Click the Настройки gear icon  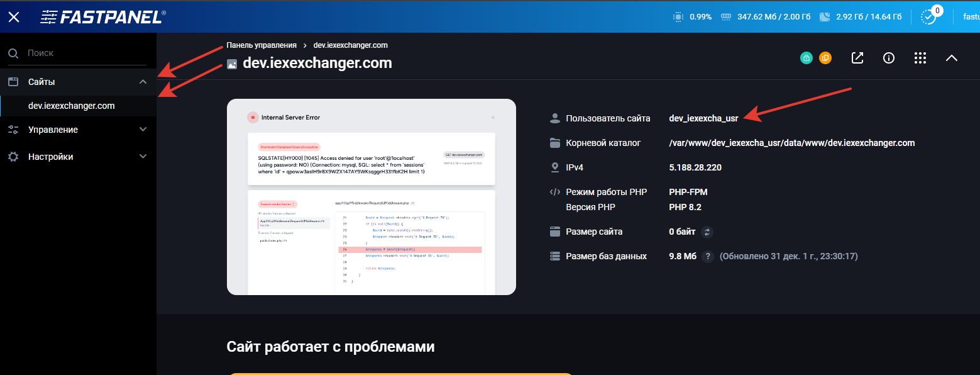coord(13,157)
